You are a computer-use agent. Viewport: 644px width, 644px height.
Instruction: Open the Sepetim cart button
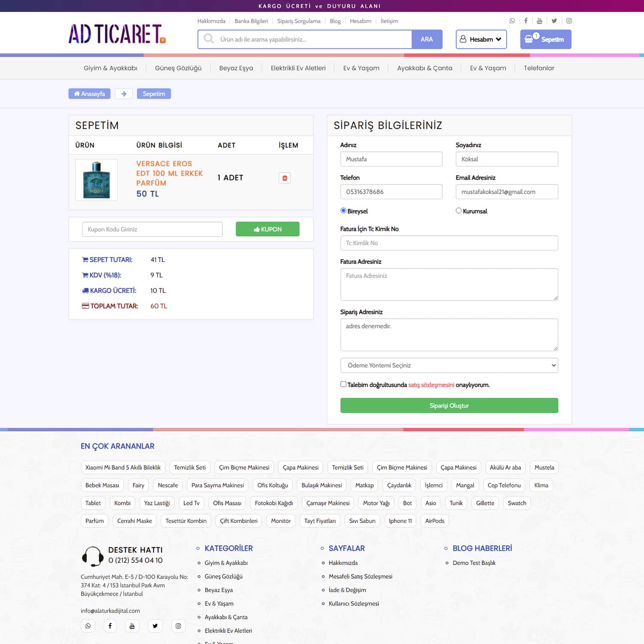tap(546, 39)
